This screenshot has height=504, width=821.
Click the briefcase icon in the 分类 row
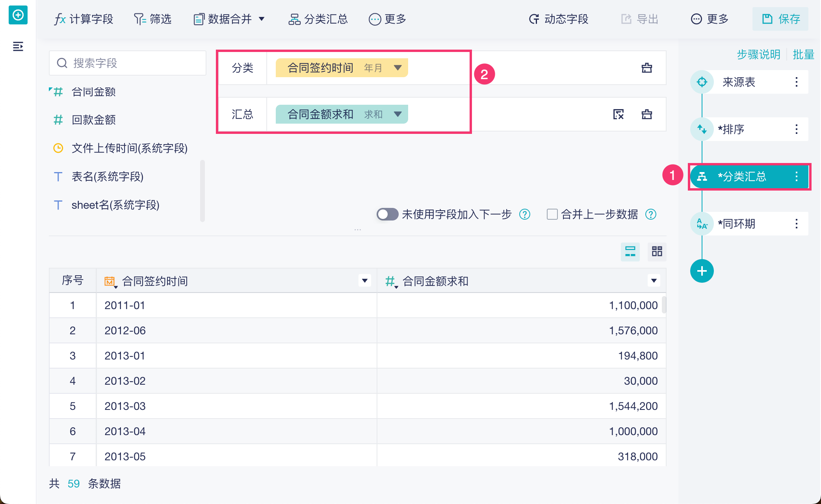coord(646,68)
